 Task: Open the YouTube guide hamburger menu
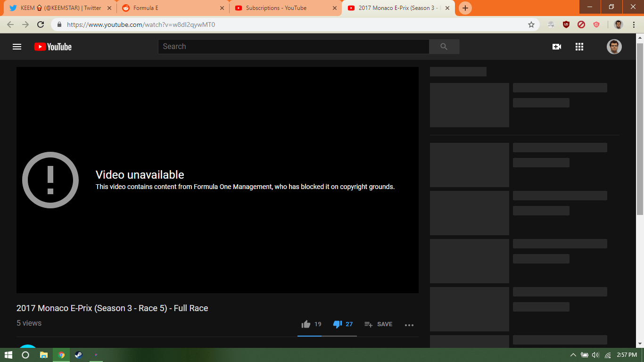pyautogui.click(x=17, y=47)
